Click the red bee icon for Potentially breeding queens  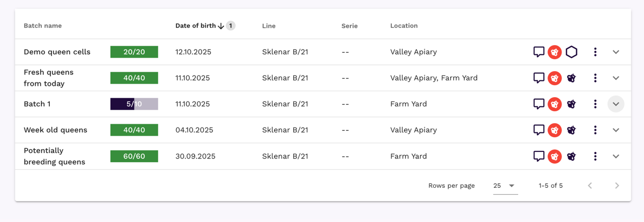coord(555,156)
